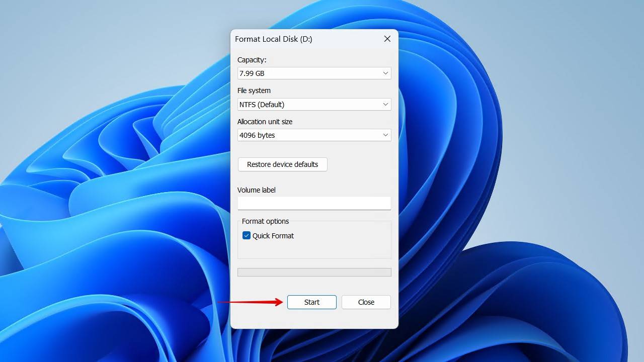
Task: Click the empty format progress bar
Action: click(314, 272)
